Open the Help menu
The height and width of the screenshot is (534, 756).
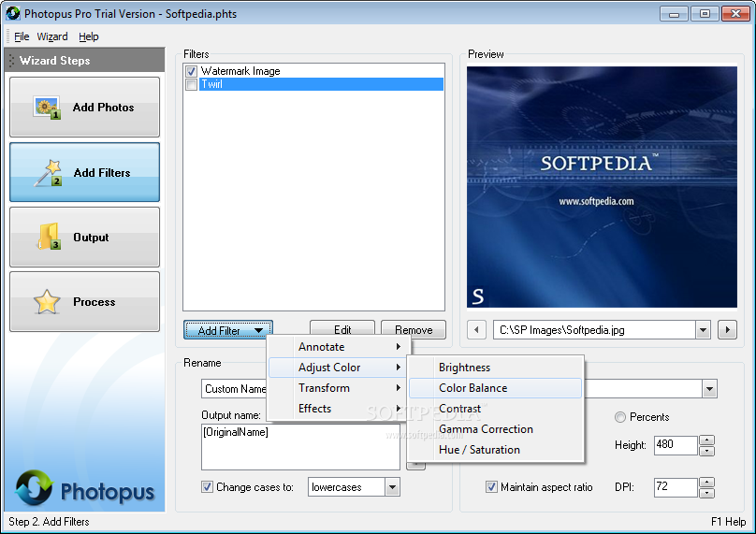click(x=89, y=36)
